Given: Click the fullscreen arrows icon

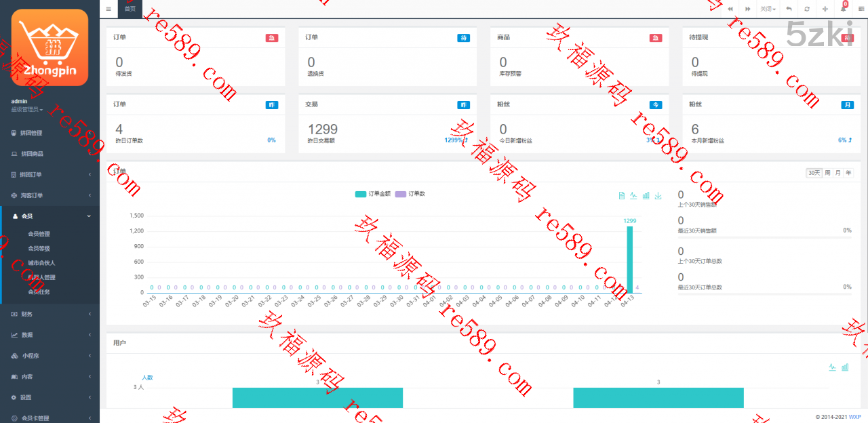Looking at the screenshot, I should pyautogui.click(x=825, y=9).
